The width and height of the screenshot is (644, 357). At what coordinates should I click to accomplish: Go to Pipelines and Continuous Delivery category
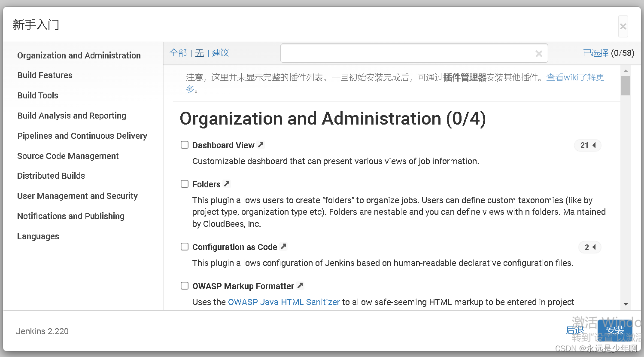tap(82, 136)
